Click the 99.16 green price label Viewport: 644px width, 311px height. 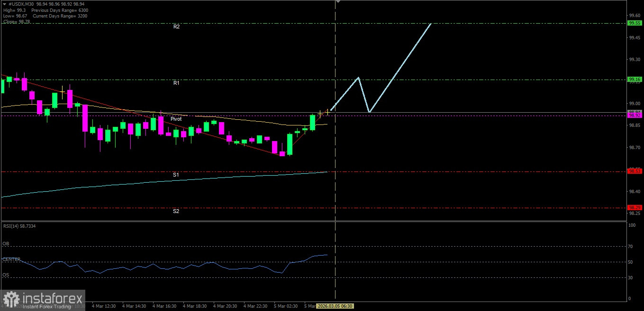tap(635, 79)
